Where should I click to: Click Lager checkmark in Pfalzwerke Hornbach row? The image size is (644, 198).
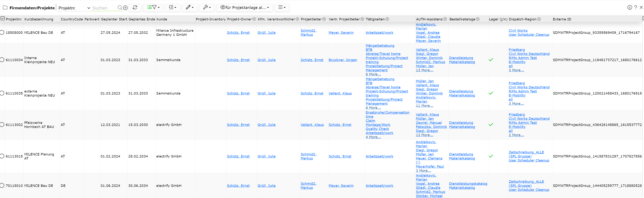[491, 124]
